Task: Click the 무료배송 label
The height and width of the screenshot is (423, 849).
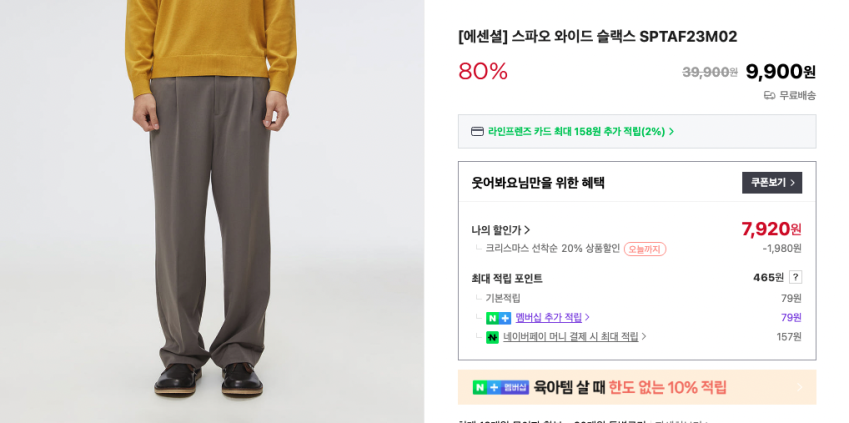Action: 797,96
